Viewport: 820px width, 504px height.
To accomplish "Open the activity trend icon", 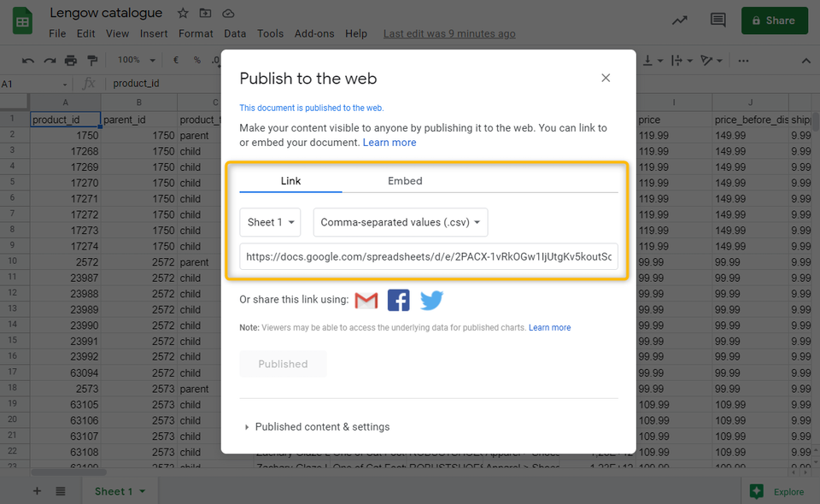I will (x=679, y=21).
